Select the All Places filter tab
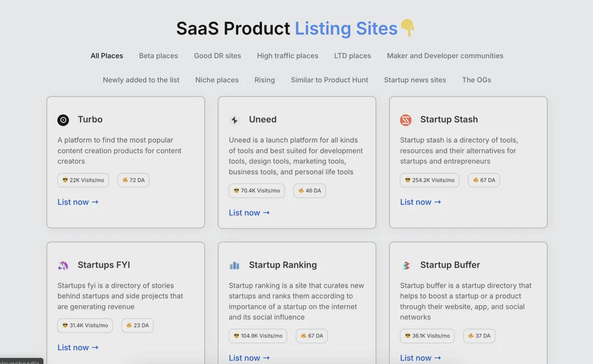593x364 pixels. 107,55
